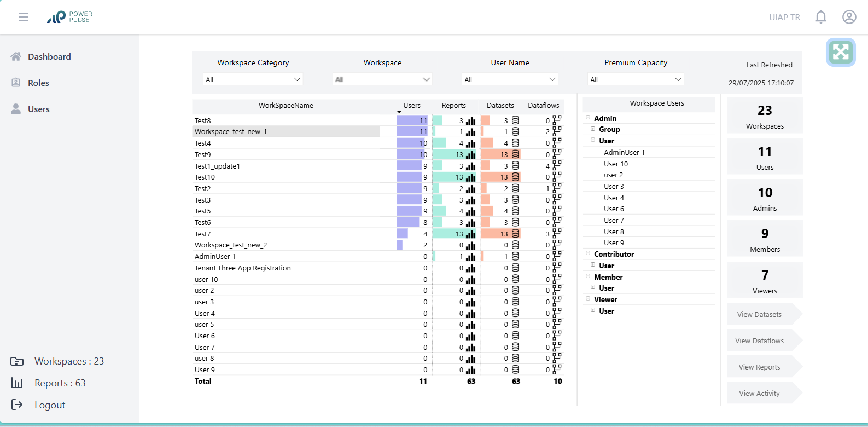
Task: Open the User Name dropdown
Action: coord(510,79)
